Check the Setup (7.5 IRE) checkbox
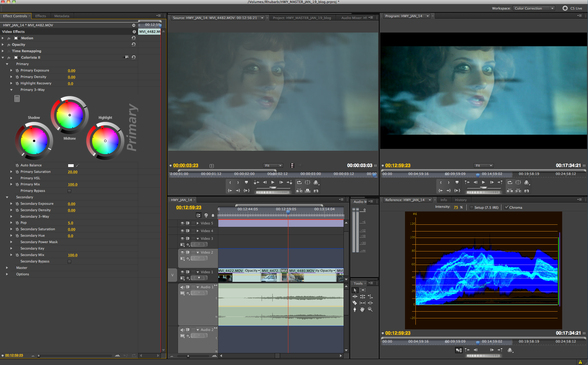588x365 pixels. 472,208
